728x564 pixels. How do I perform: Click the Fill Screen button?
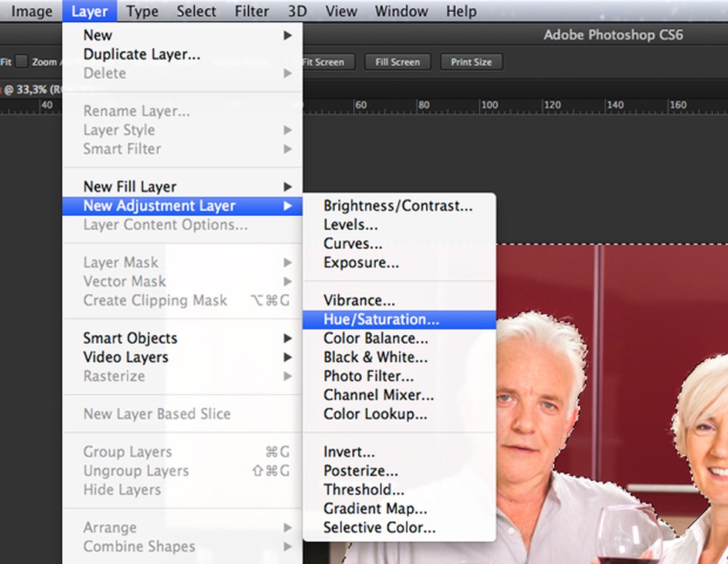397,62
